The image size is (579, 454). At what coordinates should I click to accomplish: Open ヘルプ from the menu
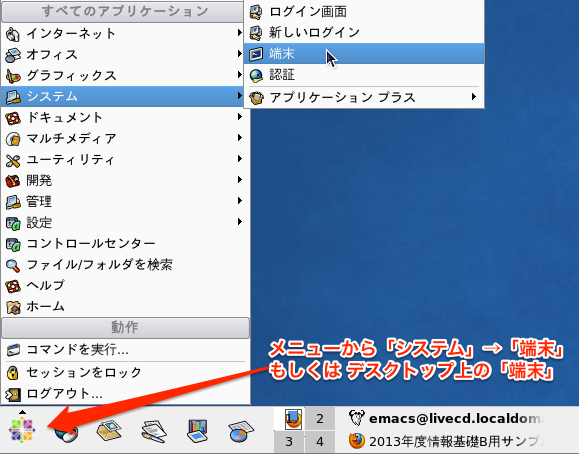point(125,285)
